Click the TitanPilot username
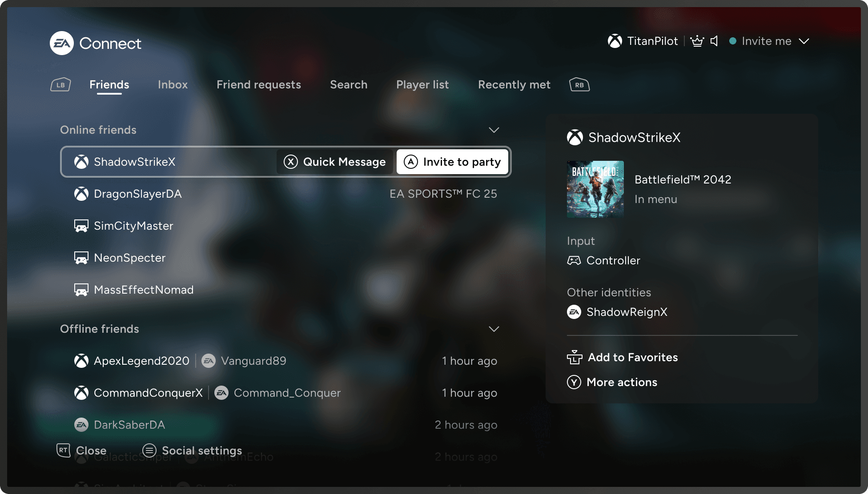This screenshot has width=868, height=494. [652, 41]
